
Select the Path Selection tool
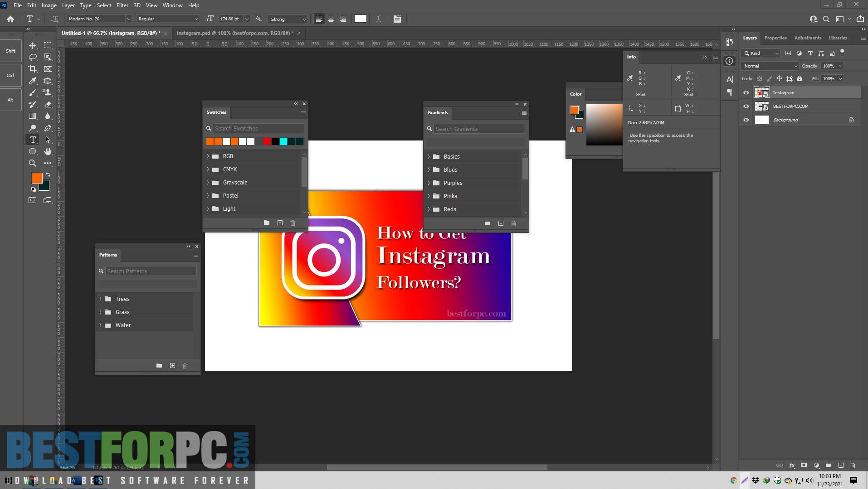(48, 140)
